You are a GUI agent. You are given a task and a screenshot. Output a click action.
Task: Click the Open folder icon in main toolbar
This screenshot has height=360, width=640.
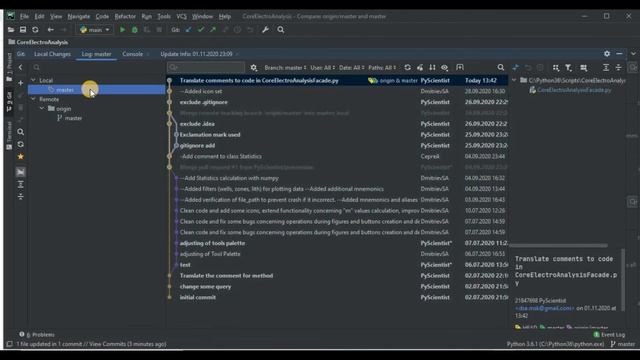coord(11,30)
